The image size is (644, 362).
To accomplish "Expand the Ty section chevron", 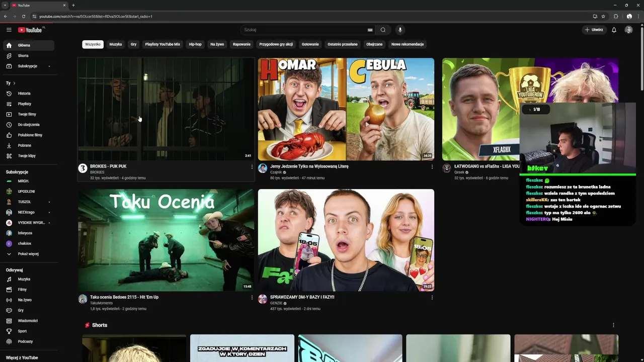I will tap(14, 83).
